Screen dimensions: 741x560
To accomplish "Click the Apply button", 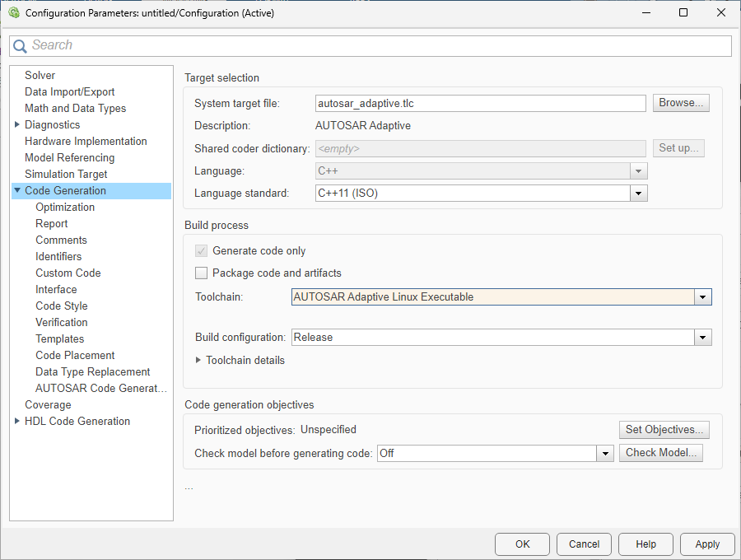I will 706,544.
